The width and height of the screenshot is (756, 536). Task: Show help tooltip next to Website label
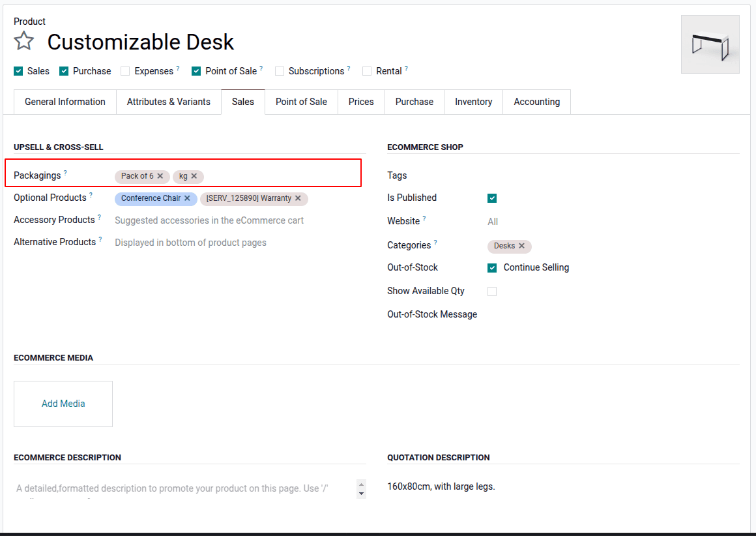(424, 218)
